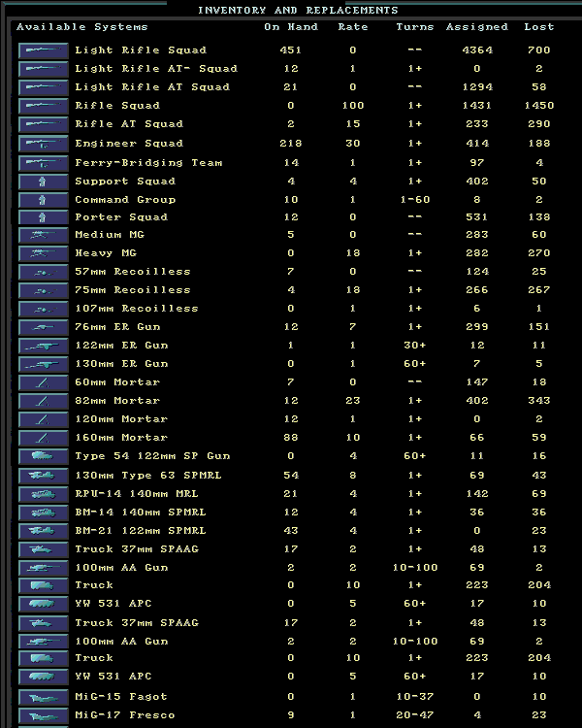The height and width of the screenshot is (728, 582).
Task: Click the rifle icon beside Light Rifle Squad
Action: pos(44,50)
